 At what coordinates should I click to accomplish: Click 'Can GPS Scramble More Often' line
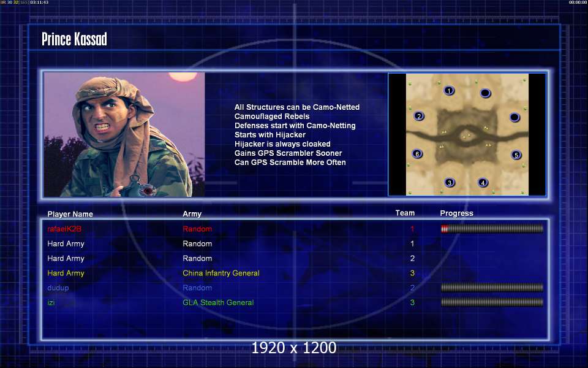point(290,162)
